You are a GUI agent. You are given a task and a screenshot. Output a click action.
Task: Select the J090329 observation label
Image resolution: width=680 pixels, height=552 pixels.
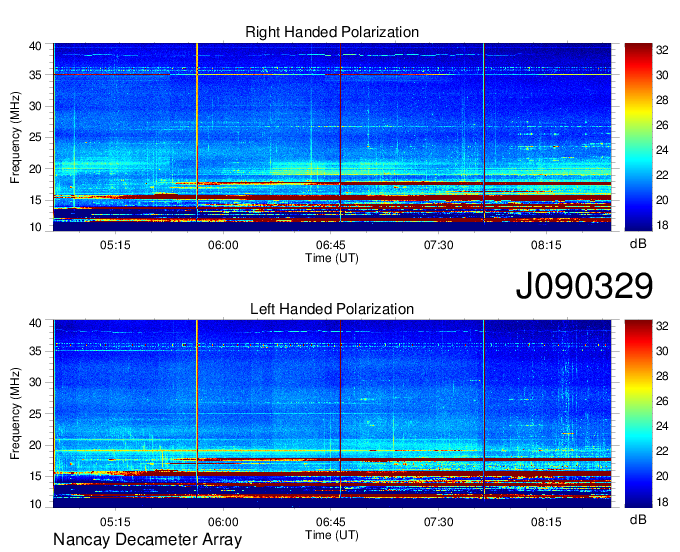pos(584,286)
